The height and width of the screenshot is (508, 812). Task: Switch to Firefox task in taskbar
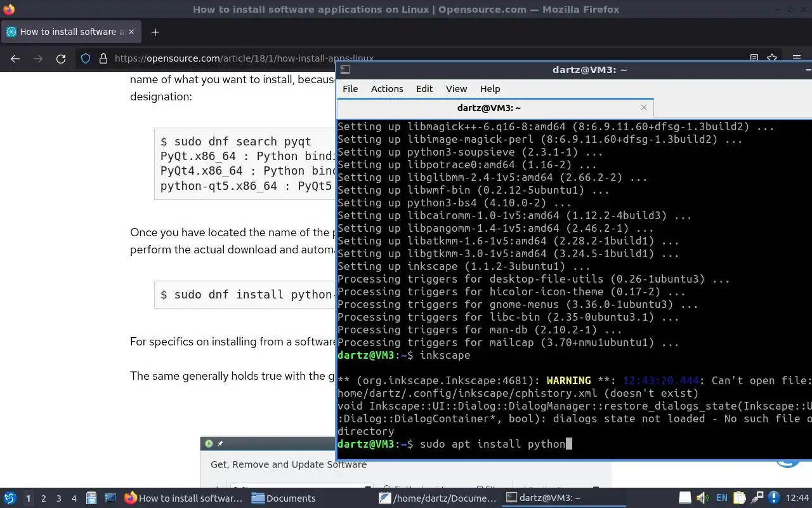click(184, 498)
